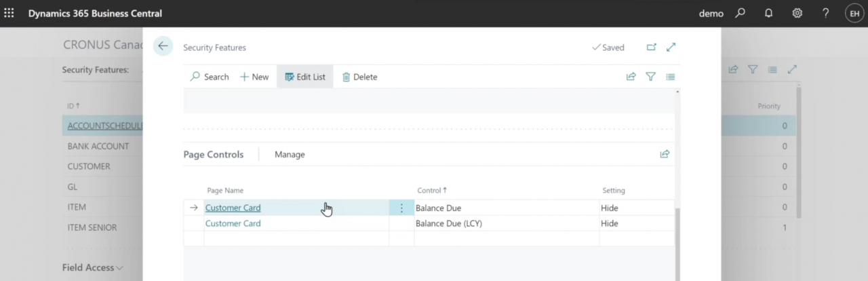The width and height of the screenshot is (868, 281).
Task: Click the list view icon in dialog toolbar
Action: 670,77
